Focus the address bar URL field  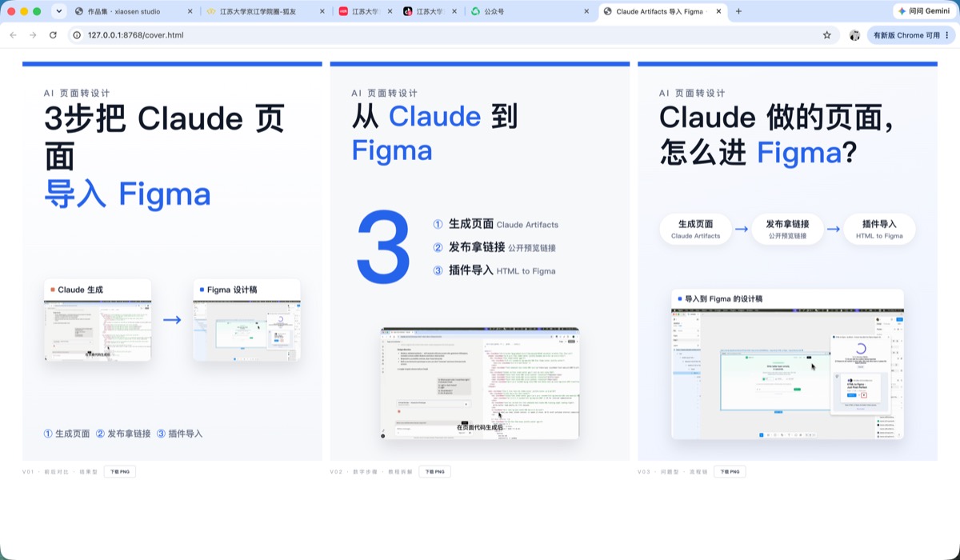452,35
